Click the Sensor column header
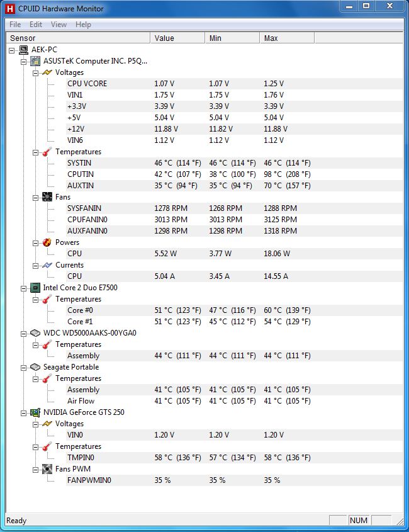409x532 pixels. [x=78, y=38]
